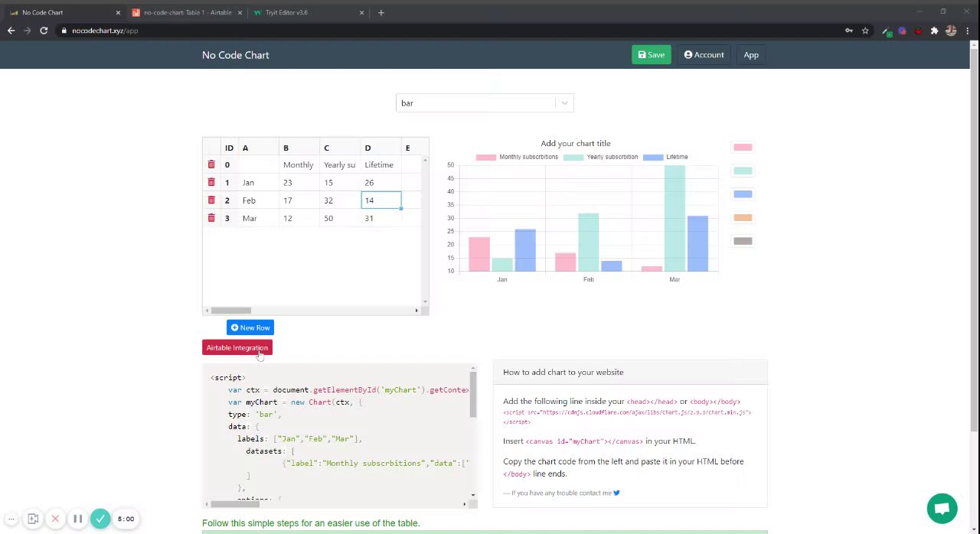The width and height of the screenshot is (980, 534).
Task: Delete row 1 using its trash icon
Action: point(211,182)
